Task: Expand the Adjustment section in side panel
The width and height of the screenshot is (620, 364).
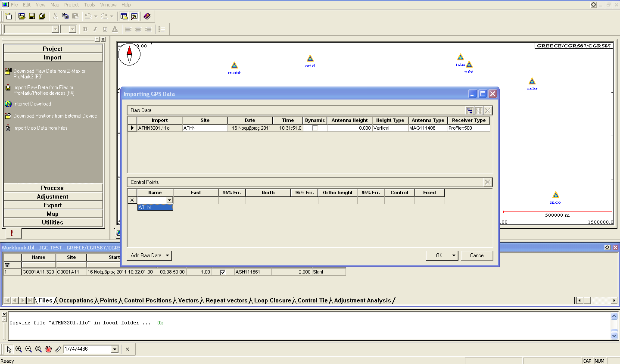Action: click(x=53, y=196)
